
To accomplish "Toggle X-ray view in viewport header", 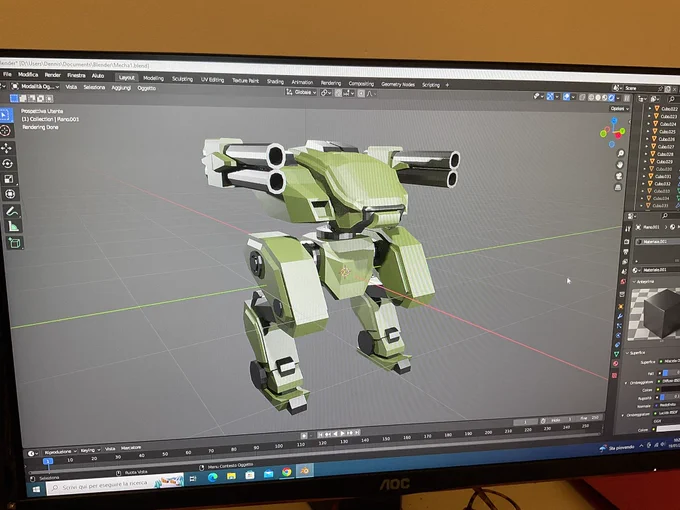I will click(582, 97).
